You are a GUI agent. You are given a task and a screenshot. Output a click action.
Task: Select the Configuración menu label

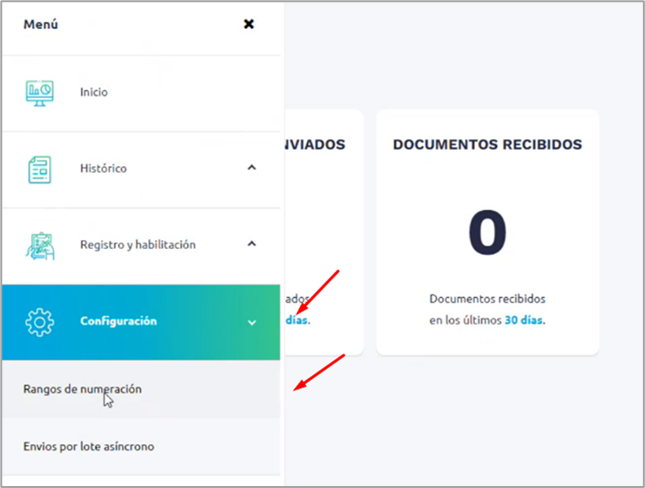118,322
